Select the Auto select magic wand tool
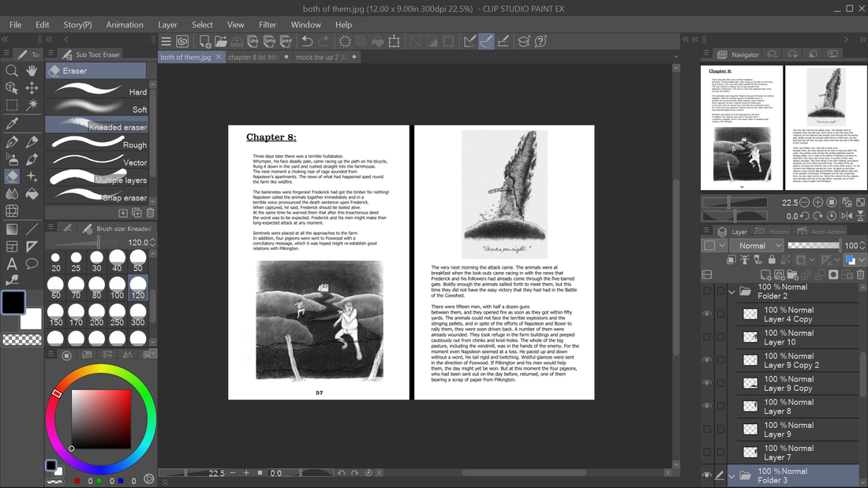Screen dimensions: 868x488 click(32, 105)
